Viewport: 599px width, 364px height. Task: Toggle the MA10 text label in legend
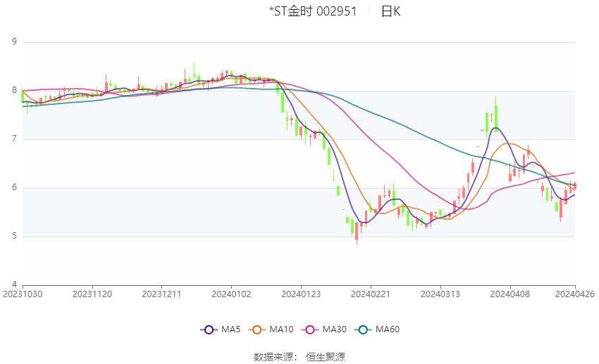[x=283, y=330]
